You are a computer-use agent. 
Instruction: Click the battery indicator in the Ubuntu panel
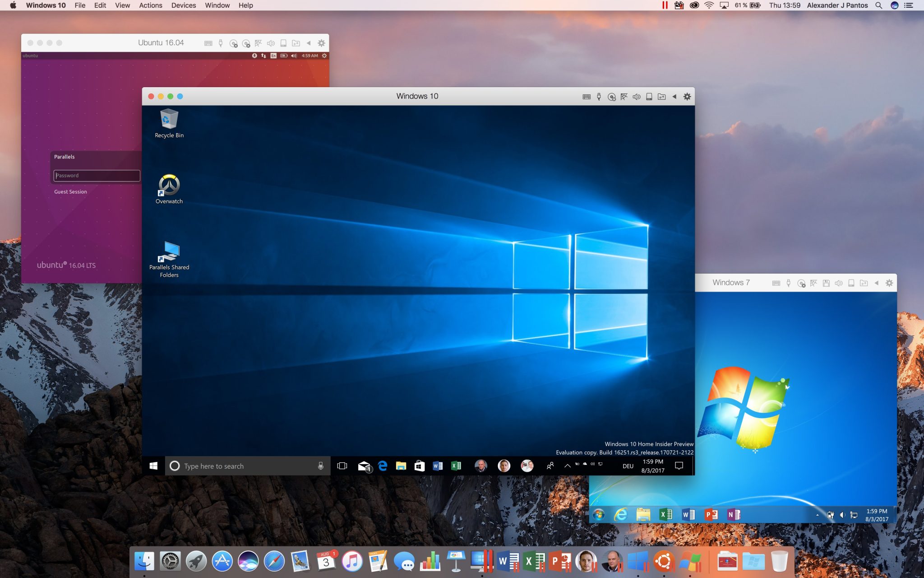[283, 56]
